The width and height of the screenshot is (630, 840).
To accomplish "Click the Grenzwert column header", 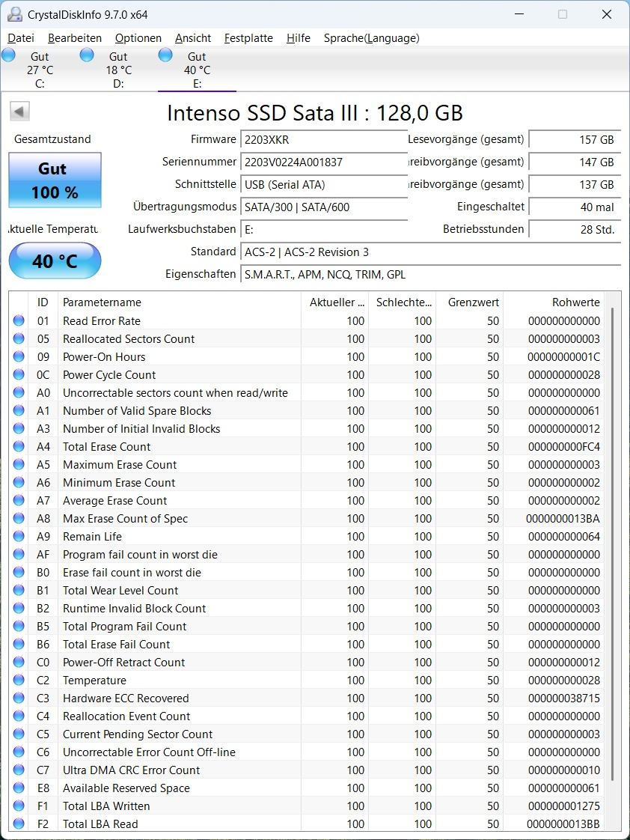I will click(x=469, y=302).
